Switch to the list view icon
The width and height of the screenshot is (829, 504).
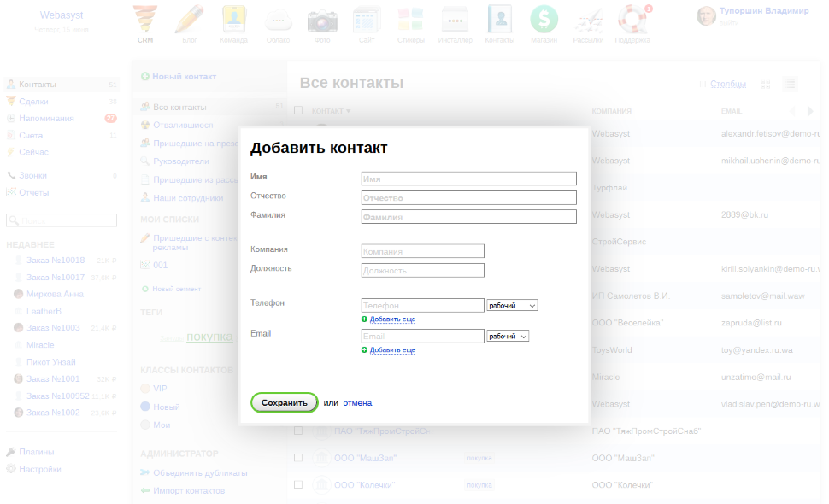(791, 84)
